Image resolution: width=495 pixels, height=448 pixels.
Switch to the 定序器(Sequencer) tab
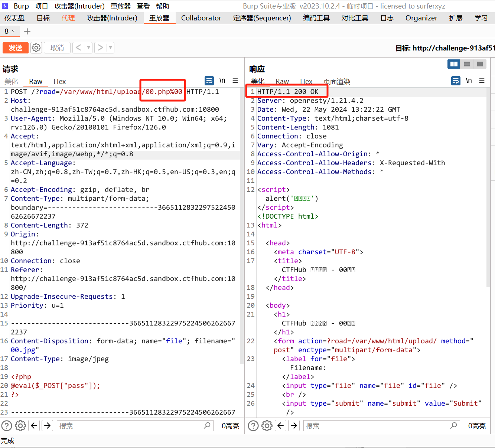coord(262,18)
